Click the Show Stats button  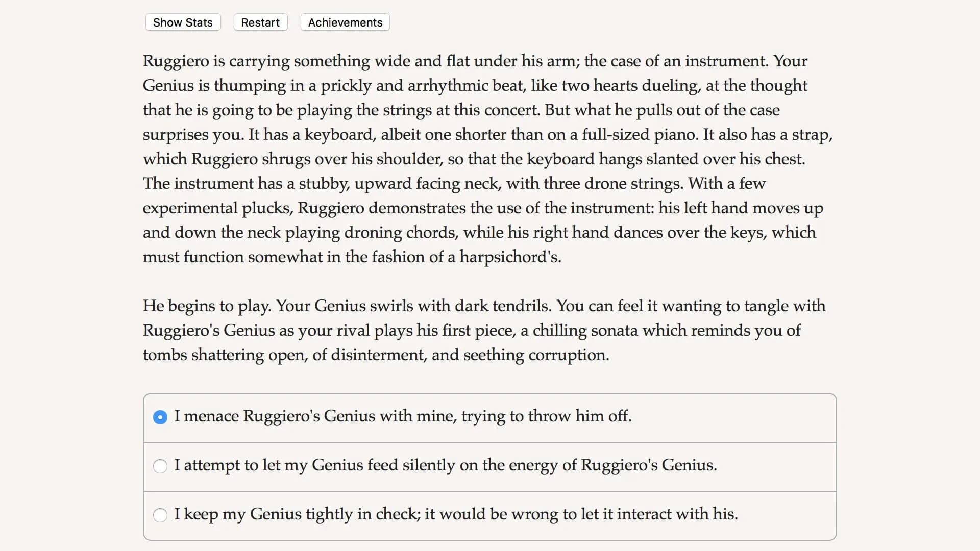(182, 22)
